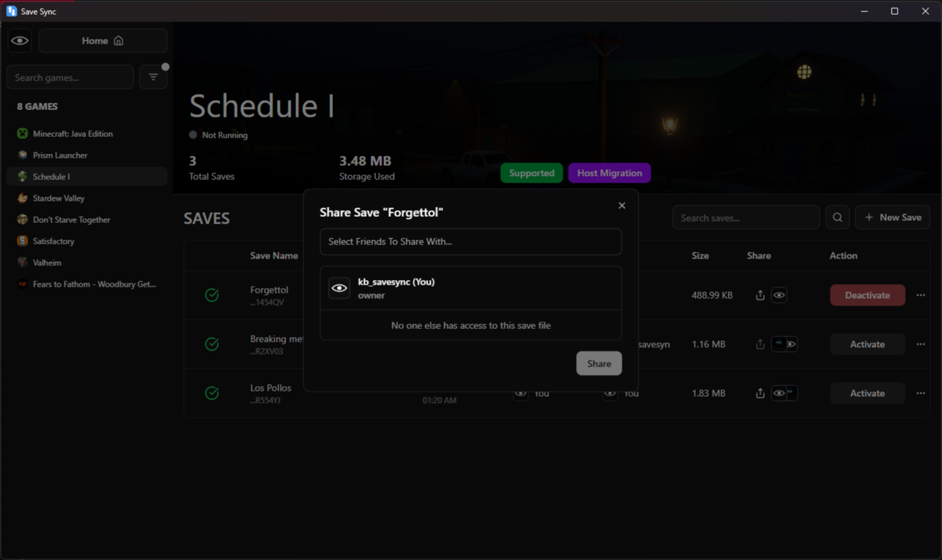Click the share upload icon for the 1.16 MB save
This screenshot has width=942, height=560.
point(760,344)
